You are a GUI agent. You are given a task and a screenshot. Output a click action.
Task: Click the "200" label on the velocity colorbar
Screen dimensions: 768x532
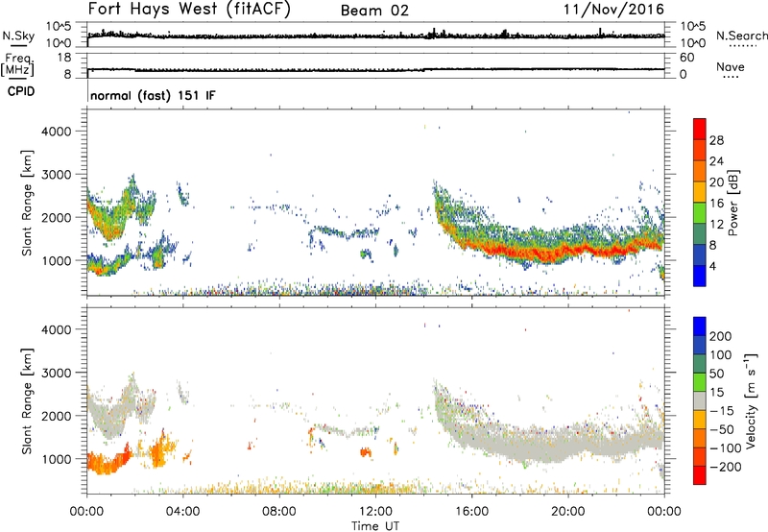pos(721,336)
